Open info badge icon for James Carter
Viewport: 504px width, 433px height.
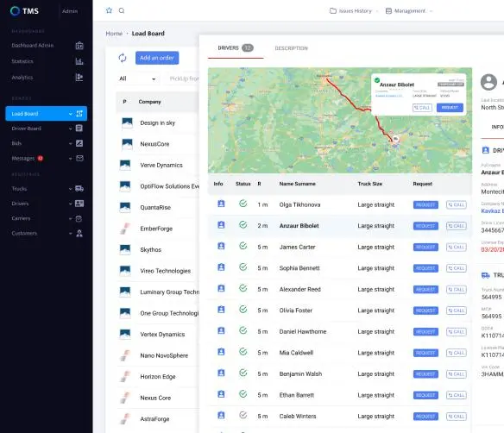[x=221, y=247]
